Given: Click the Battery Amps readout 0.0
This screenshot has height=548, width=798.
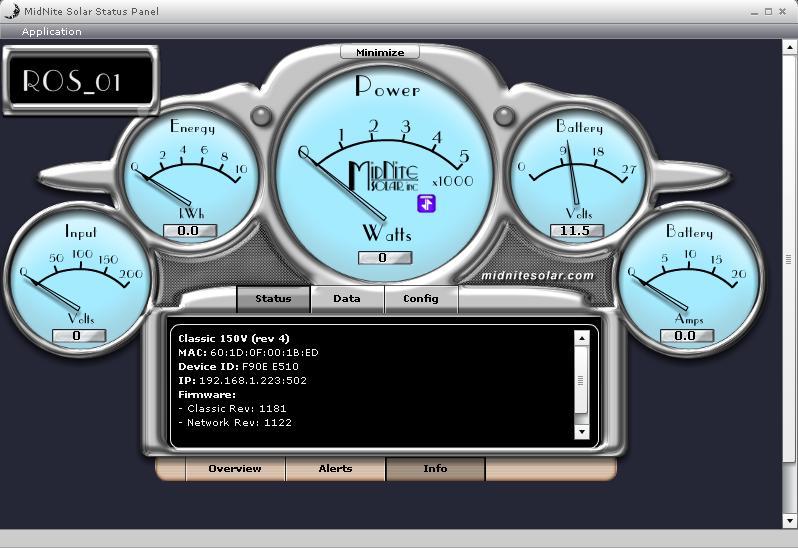Looking at the screenshot, I should tap(687, 336).
